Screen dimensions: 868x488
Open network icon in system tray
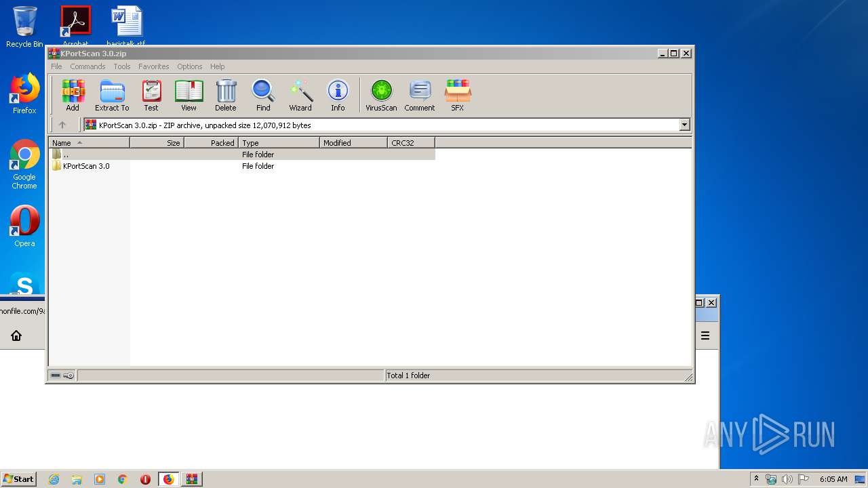[x=771, y=479]
